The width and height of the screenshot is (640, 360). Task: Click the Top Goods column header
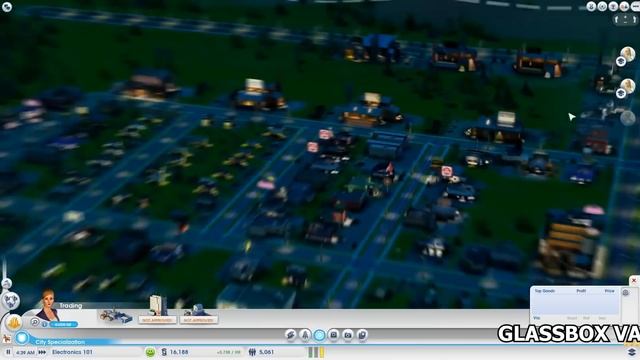click(545, 291)
